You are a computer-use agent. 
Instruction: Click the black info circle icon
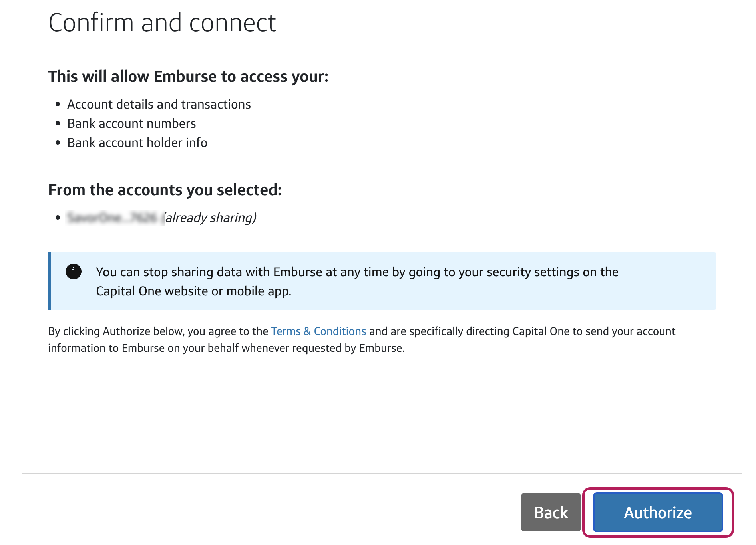74,272
